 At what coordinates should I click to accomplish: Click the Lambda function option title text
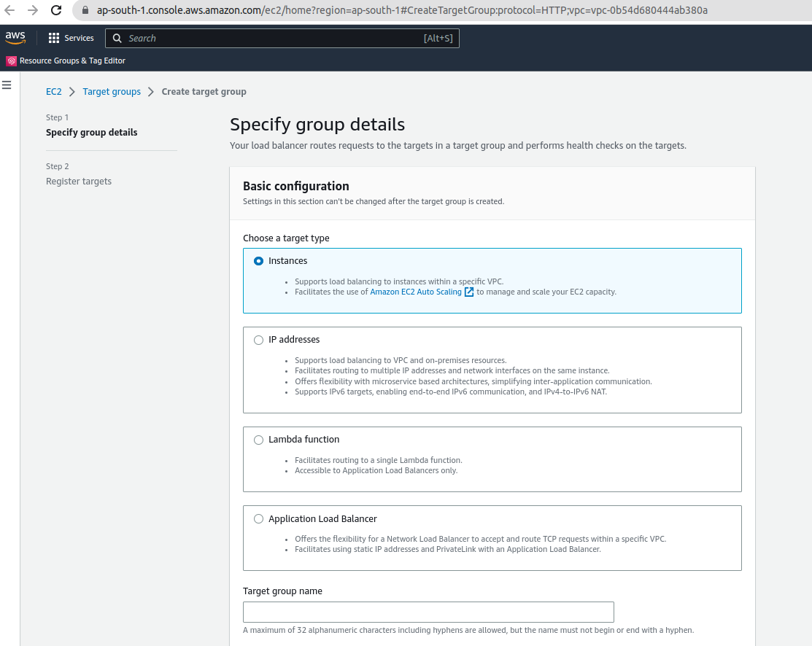(x=304, y=440)
